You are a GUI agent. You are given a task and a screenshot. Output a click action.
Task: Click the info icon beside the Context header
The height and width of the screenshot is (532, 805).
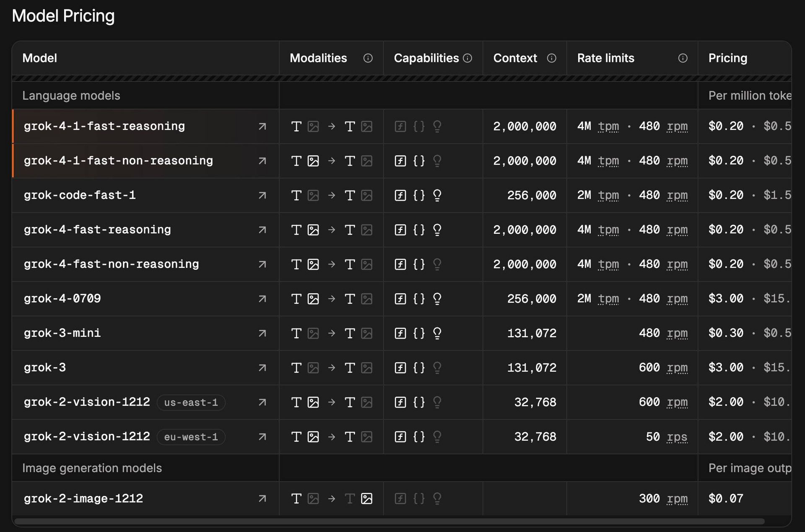(x=552, y=58)
